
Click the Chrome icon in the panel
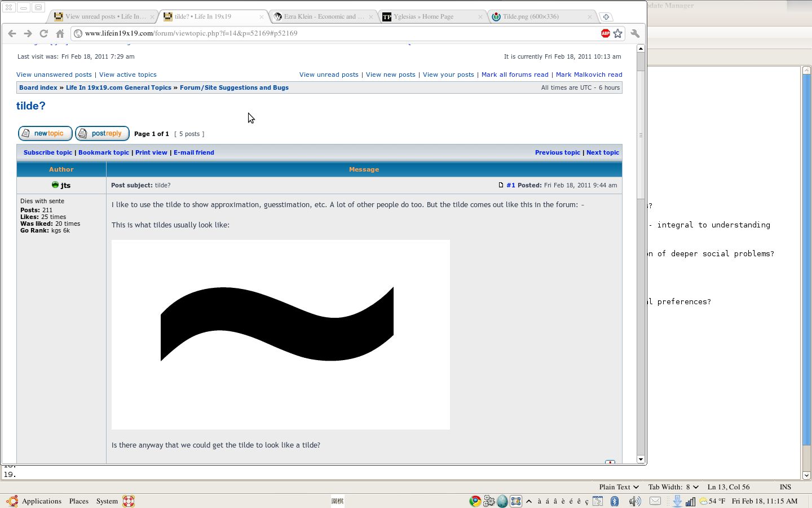click(x=475, y=501)
